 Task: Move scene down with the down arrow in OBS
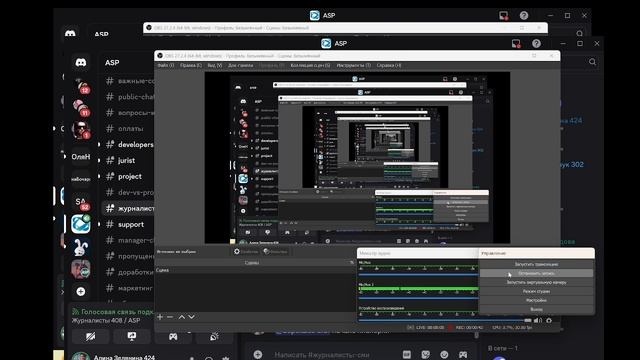[191, 317]
